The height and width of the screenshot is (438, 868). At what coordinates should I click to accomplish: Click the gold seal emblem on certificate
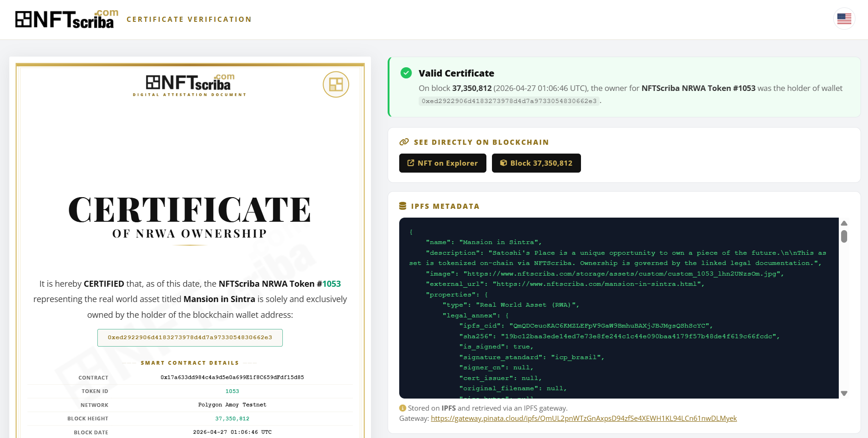[x=336, y=84]
